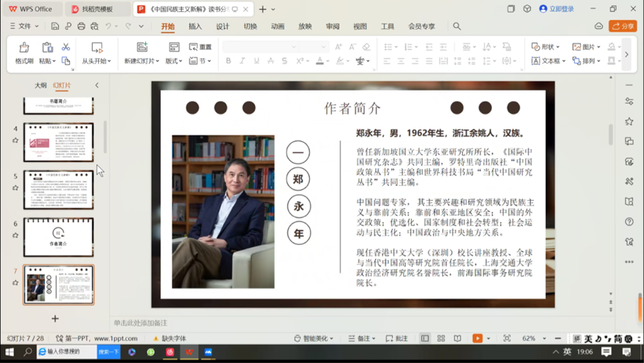Image resolution: width=644 pixels, height=363 pixels.
Task: Open the Insert (插入) ribbon tab
Action: [195, 27]
